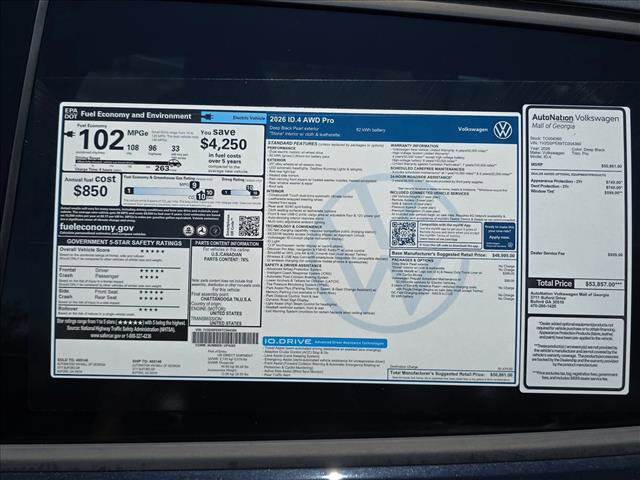Click Base Manufacturer's Suggested Retail Price line
Screen dimensions: 640x480
453,254
